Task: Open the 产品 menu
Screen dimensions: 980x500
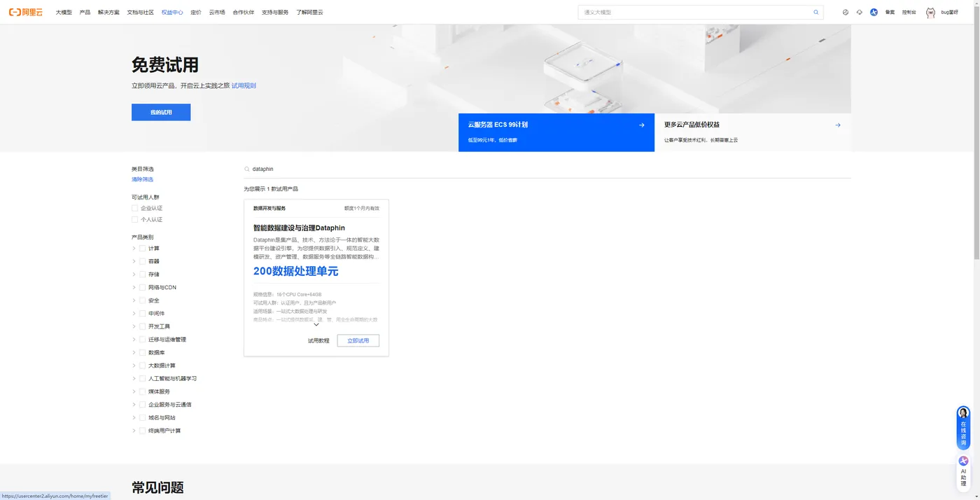Action: 85,13
